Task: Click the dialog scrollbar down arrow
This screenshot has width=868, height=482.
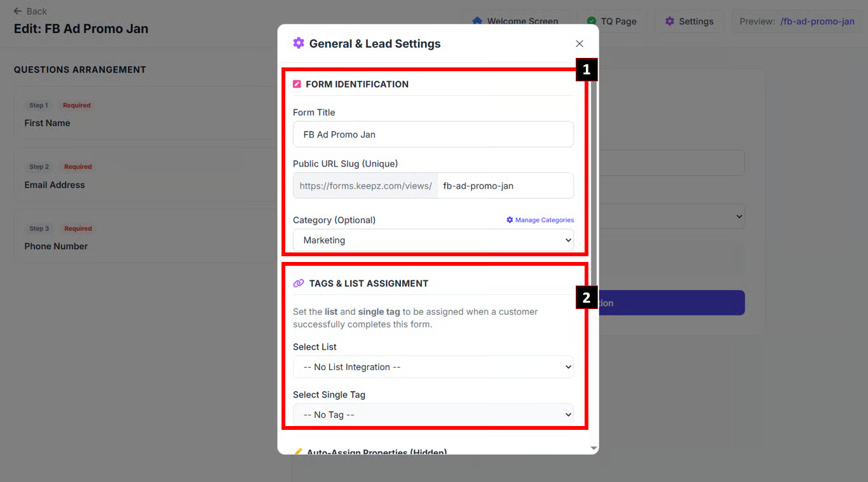Action: click(x=594, y=448)
